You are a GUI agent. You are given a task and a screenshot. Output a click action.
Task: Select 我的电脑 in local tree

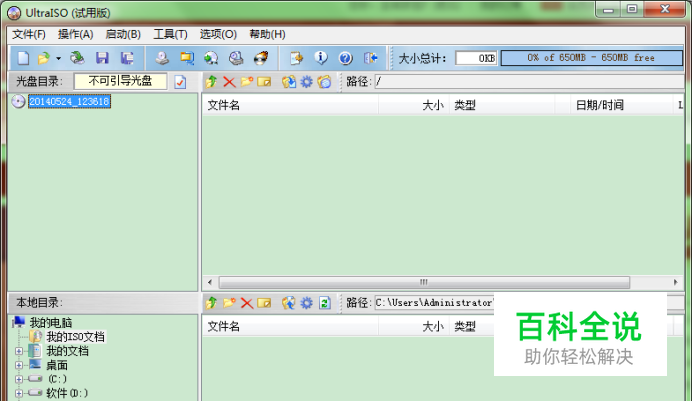coord(50,322)
